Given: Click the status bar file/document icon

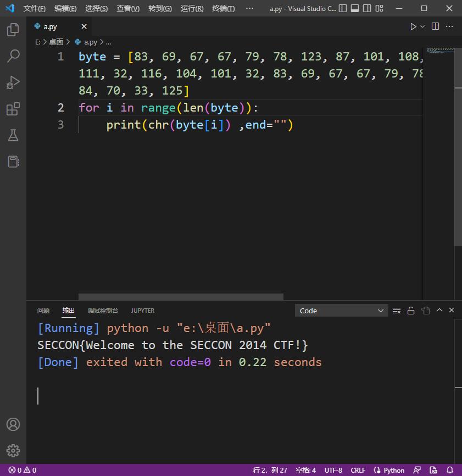Looking at the screenshot, I should 433,471.
